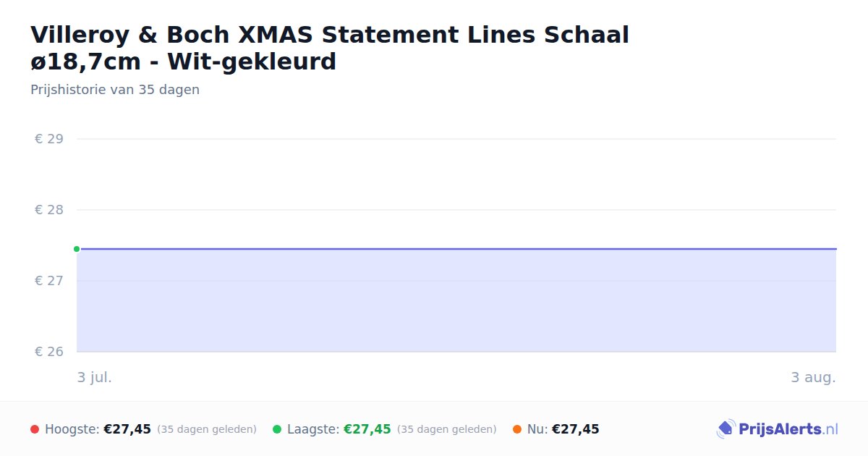This screenshot has height=456, width=868.
Task: Click the product title heading
Action: point(330,48)
